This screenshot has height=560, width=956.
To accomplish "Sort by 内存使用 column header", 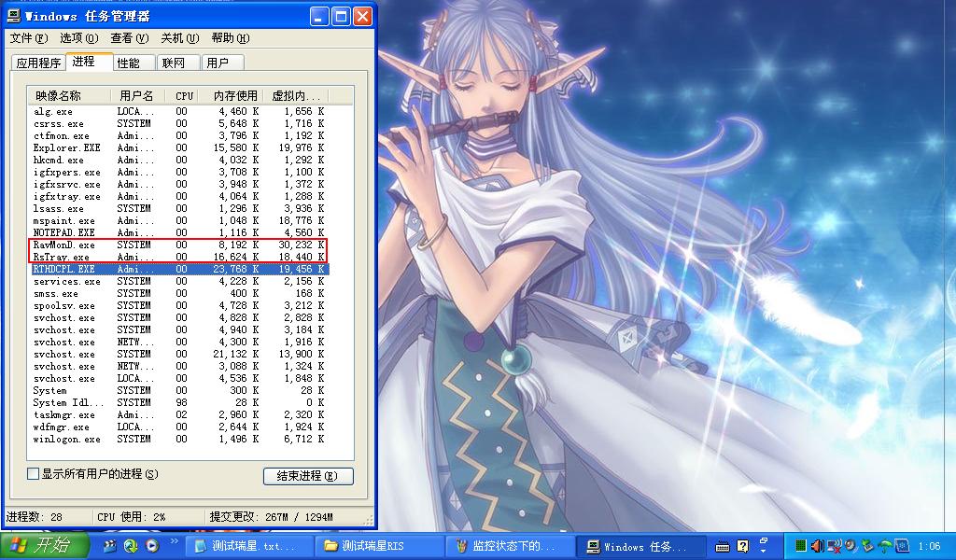I will tap(232, 96).
